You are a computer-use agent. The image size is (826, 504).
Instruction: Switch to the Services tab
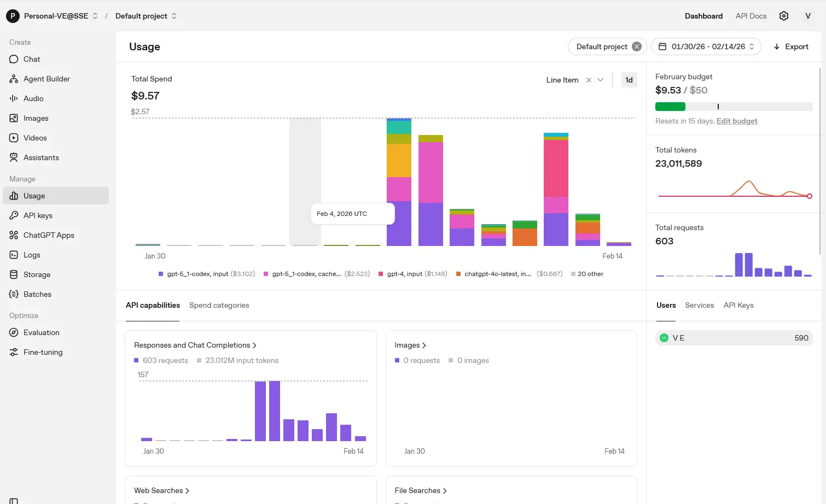(x=699, y=305)
